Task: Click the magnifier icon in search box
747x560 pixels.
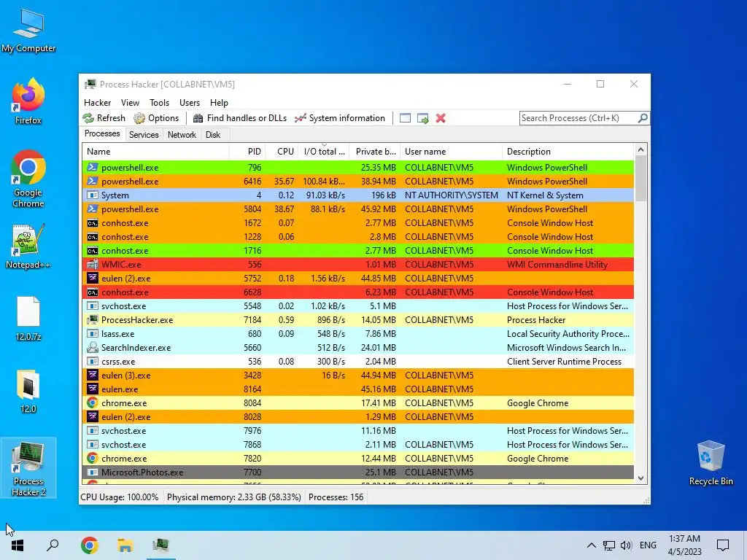Action: tap(643, 117)
